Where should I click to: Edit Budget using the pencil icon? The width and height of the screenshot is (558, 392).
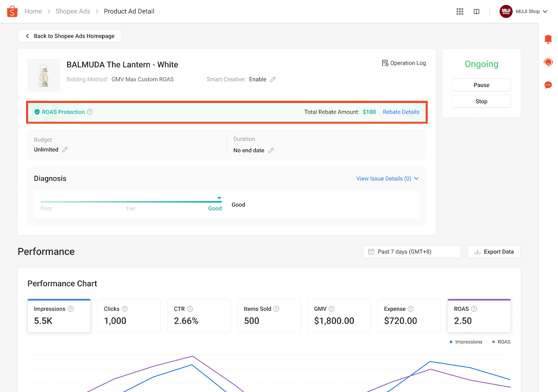click(x=65, y=150)
